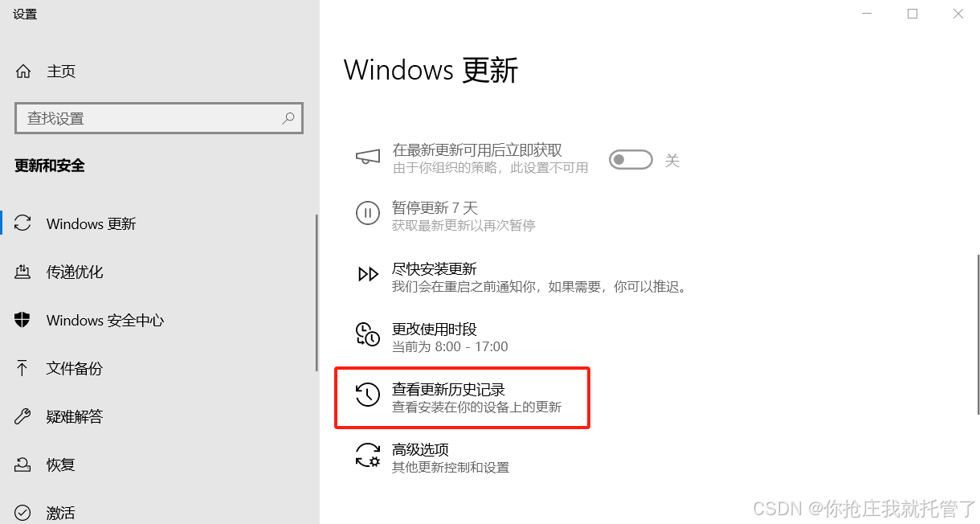Click the 高级选项 gear-arrows icon
The height and width of the screenshot is (524, 980).
(368, 455)
